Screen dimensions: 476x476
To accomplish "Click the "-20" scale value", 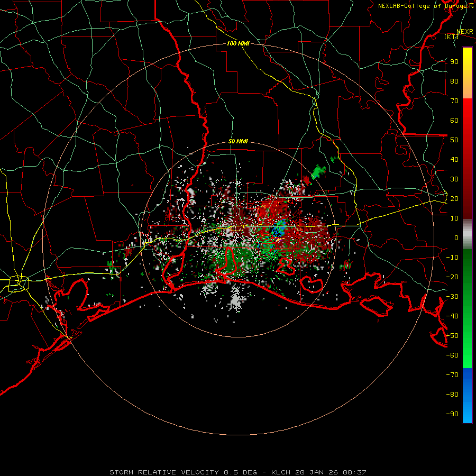I will (x=452, y=277).
